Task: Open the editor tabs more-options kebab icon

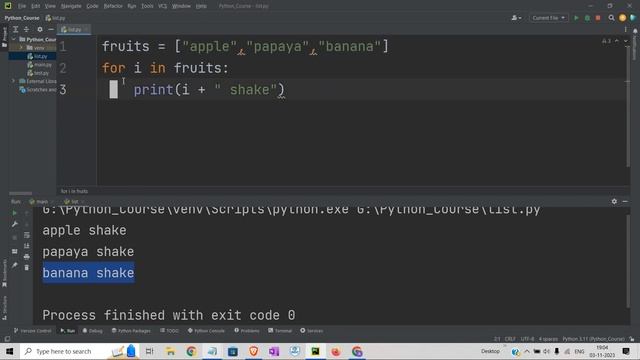Action: click(625, 29)
